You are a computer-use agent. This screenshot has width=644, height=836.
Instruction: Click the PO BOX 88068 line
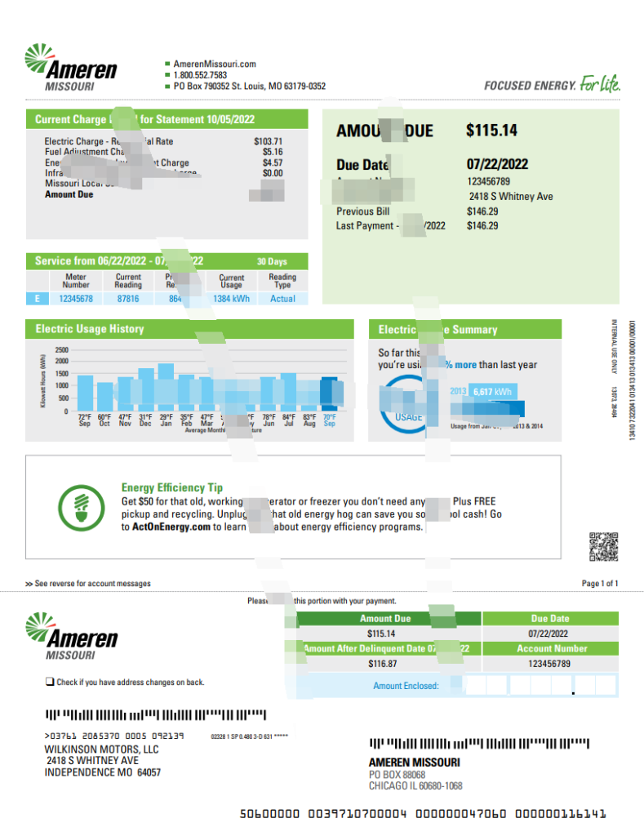[x=398, y=775]
